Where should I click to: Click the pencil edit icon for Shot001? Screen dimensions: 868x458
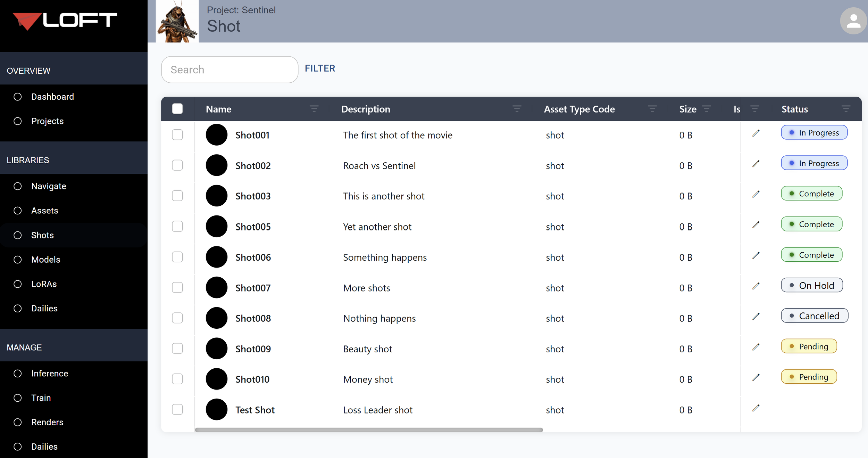[756, 133]
